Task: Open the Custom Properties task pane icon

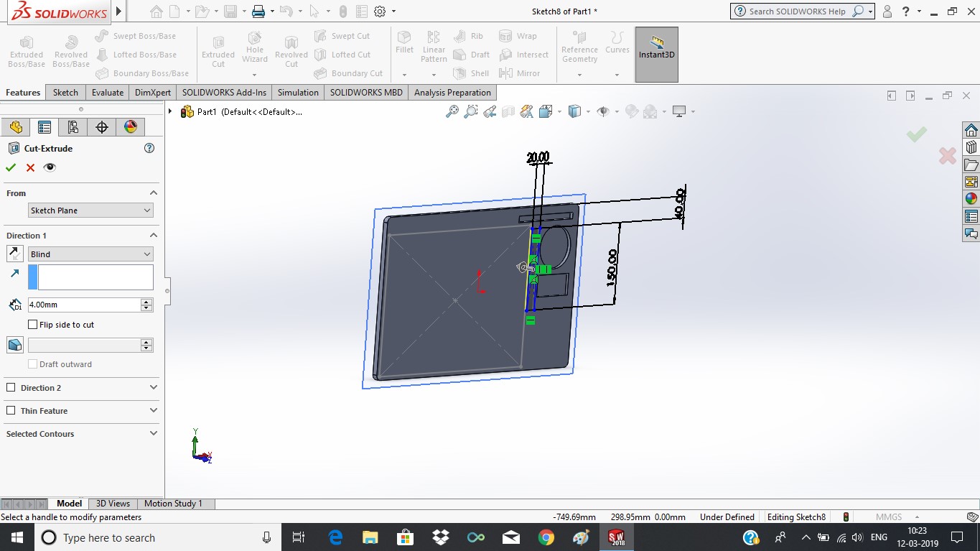Action: (x=971, y=216)
